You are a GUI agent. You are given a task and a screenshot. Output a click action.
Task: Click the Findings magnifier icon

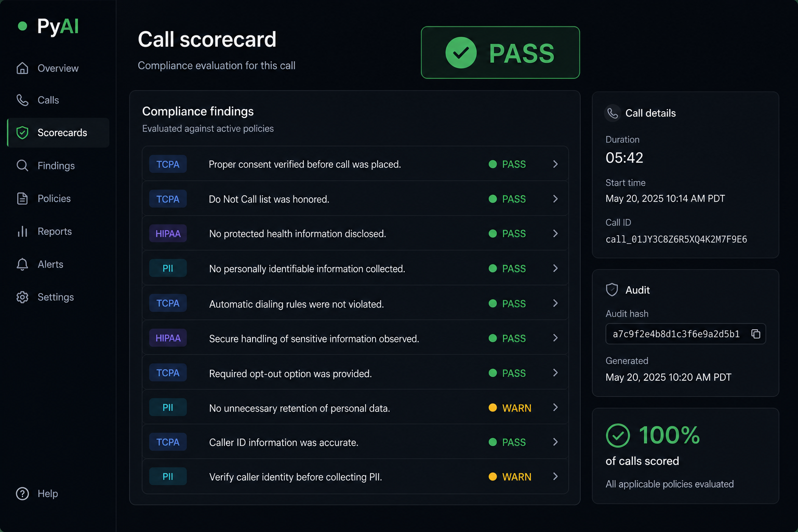[22, 165]
